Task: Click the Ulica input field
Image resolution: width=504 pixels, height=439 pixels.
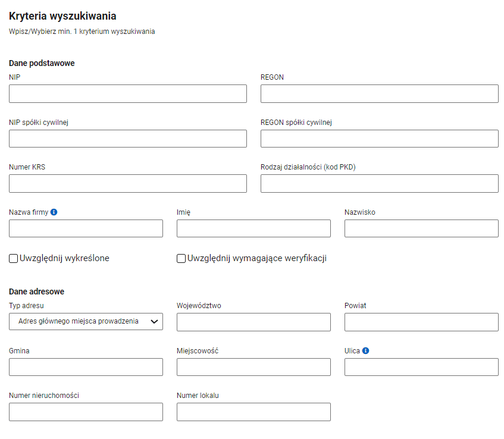Action: [421, 367]
